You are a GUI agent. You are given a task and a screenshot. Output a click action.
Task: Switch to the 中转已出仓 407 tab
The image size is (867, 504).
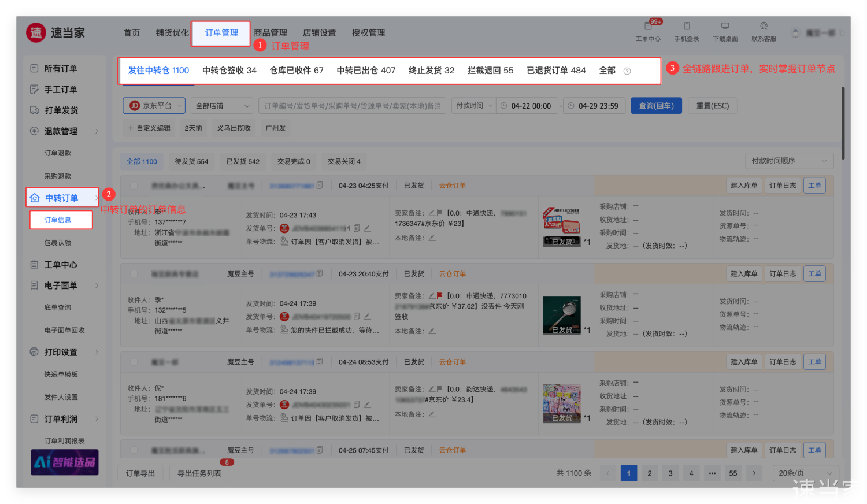tap(366, 71)
